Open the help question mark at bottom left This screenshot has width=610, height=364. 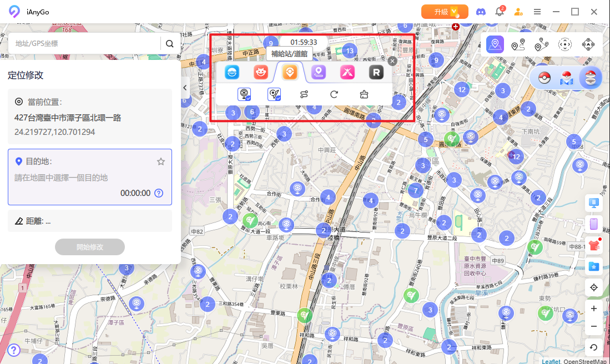(14, 350)
